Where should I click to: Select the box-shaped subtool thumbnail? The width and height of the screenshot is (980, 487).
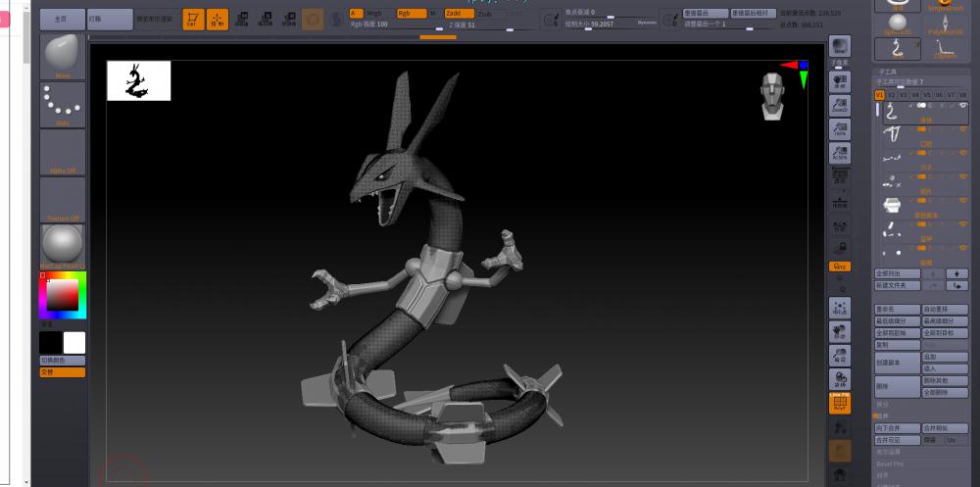tap(892, 205)
